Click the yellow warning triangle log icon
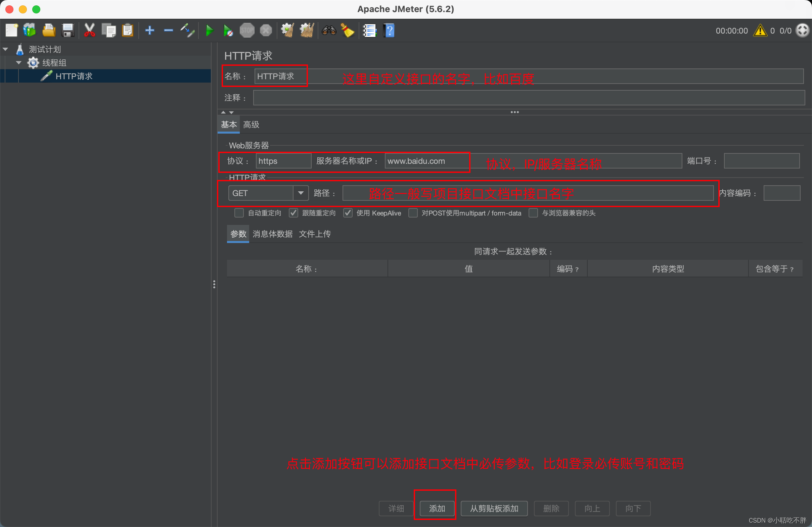This screenshot has height=527, width=812. [x=760, y=31]
